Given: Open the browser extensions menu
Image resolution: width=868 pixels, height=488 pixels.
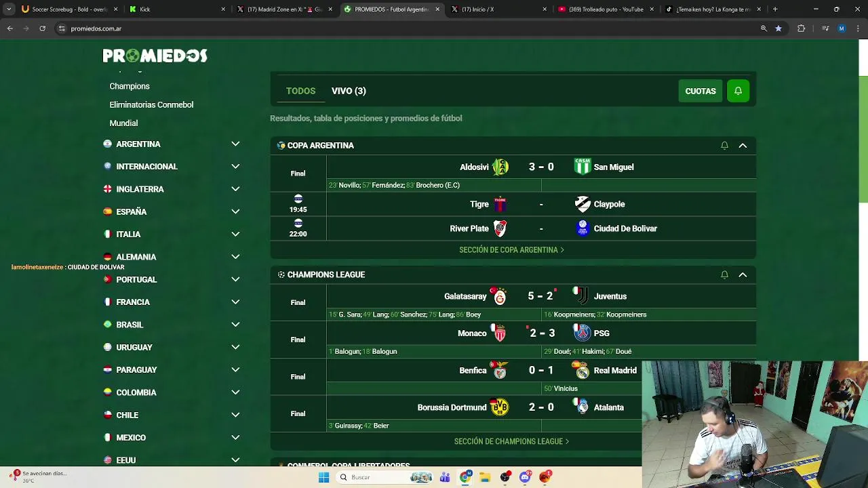Looking at the screenshot, I should 801,28.
